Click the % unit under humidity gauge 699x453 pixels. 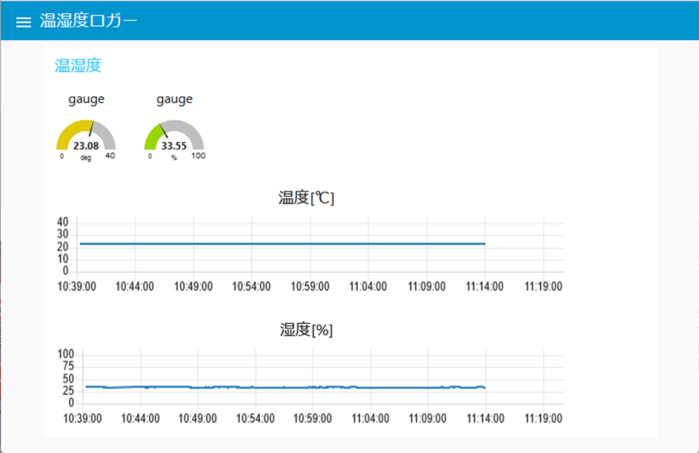click(x=174, y=157)
